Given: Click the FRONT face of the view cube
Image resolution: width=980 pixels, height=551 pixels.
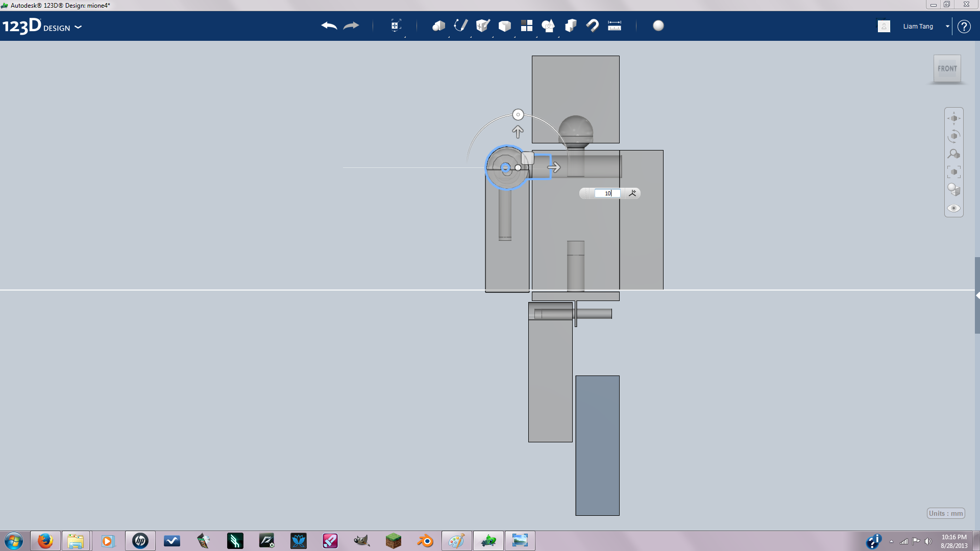Looking at the screenshot, I should (x=947, y=68).
